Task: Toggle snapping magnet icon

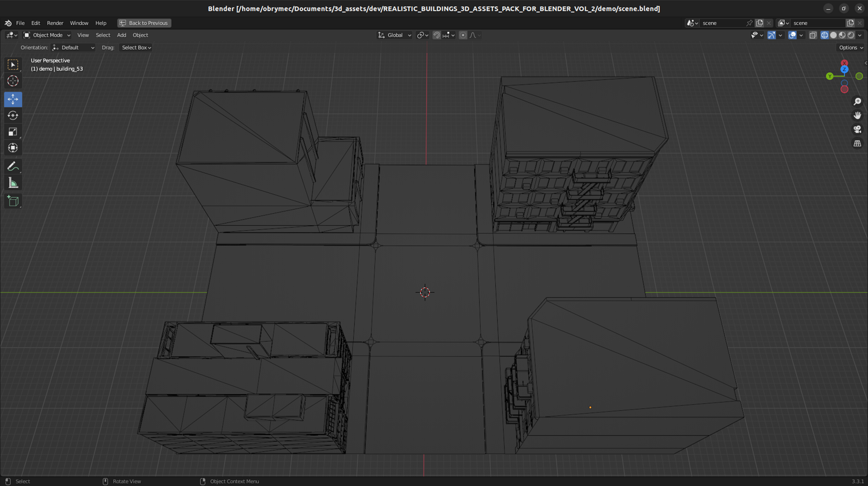Action: 437,35
